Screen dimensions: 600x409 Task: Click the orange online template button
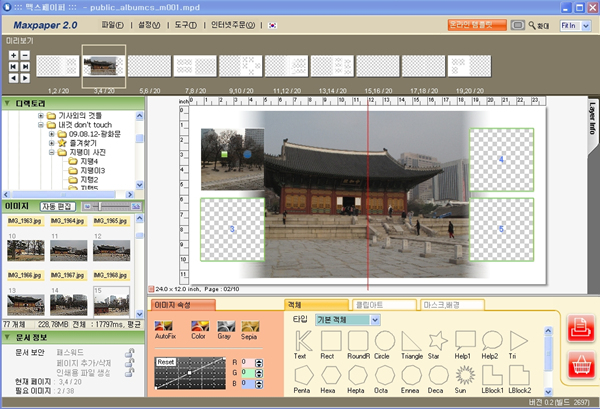click(x=477, y=25)
